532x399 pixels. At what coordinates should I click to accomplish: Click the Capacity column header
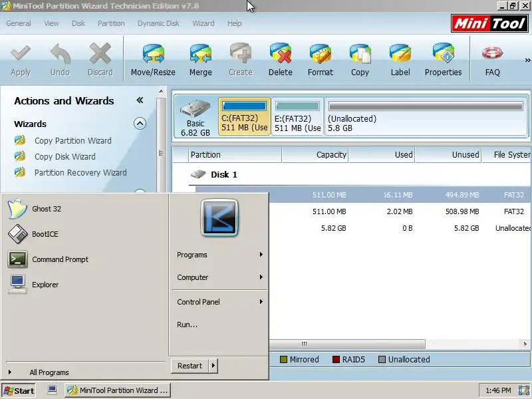[315, 155]
